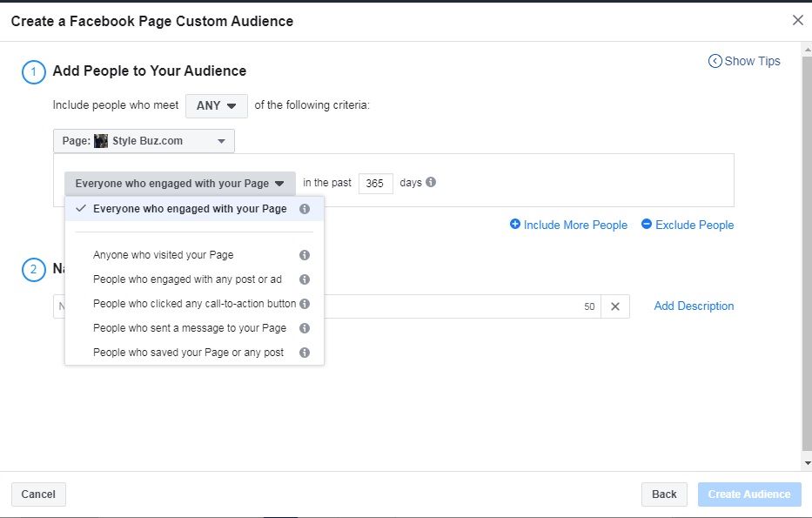Click info icon beside 'Anyone who visited your Page'
Screen dimensions: 812x518
(x=305, y=255)
